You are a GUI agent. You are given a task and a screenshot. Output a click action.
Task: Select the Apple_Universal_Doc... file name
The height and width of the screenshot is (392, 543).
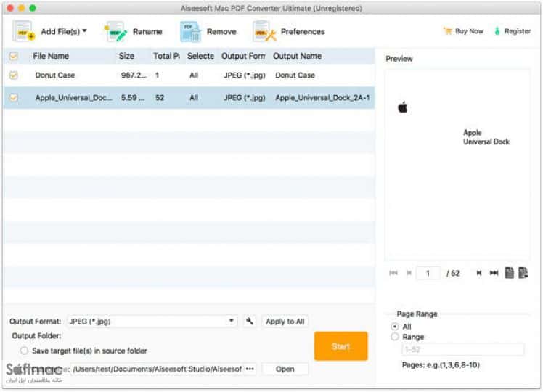pyautogui.click(x=74, y=98)
